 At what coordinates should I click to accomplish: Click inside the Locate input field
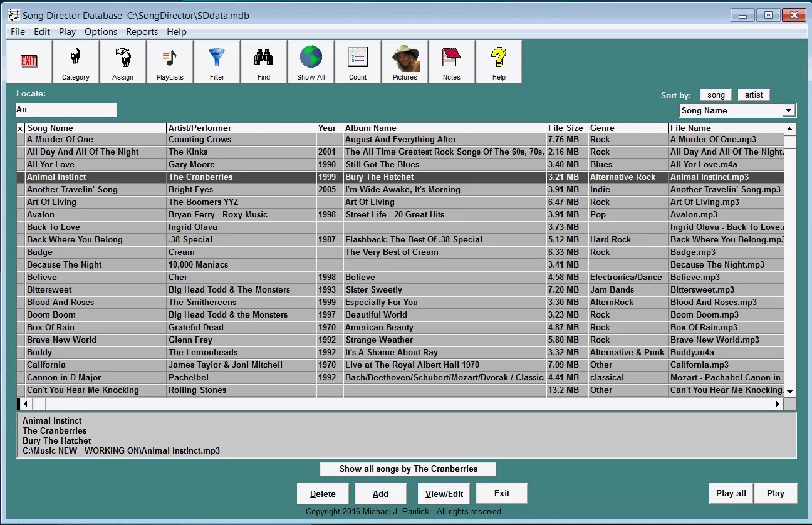click(x=66, y=110)
